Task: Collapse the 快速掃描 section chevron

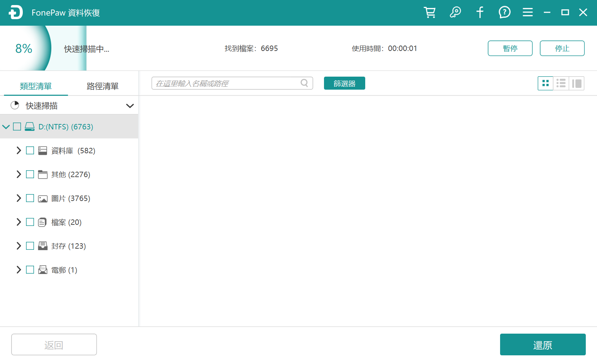Action: click(x=130, y=106)
